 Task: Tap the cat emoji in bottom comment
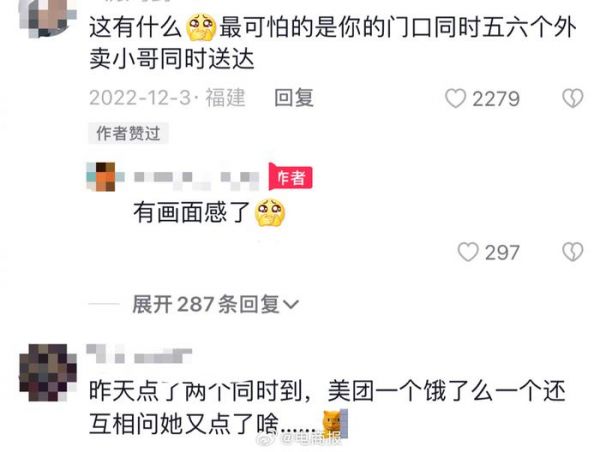pos(335,424)
